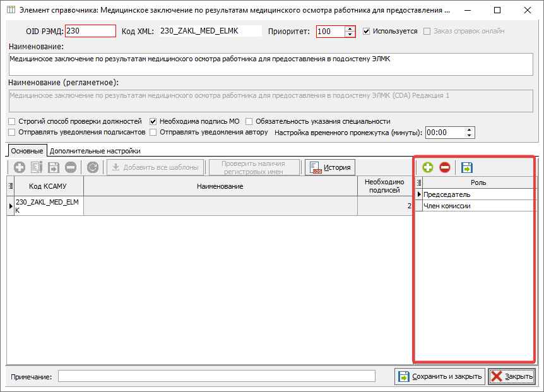The image size is (544, 392).
Task: Click the signatures count cell showing 2
Action: click(384, 206)
